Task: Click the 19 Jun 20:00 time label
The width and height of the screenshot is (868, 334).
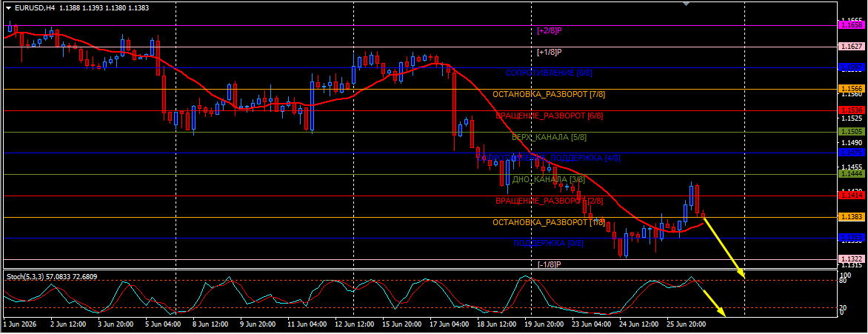Action: point(543,323)
